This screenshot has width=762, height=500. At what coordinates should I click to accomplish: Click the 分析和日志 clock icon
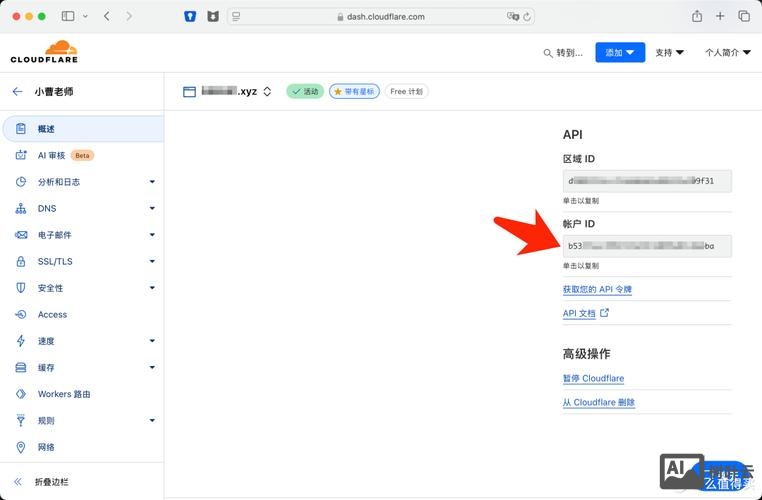[x=20, y=182]
